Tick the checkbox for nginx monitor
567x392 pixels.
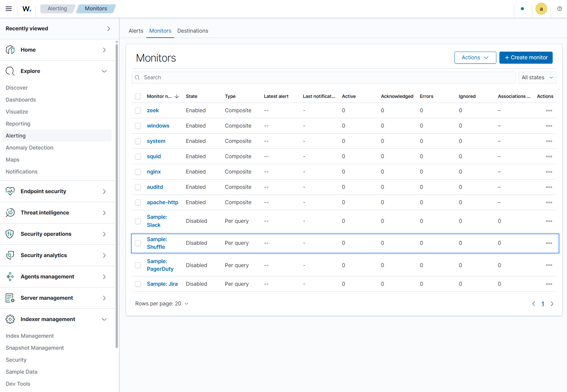pyautogui.click(x=138, y=172)
